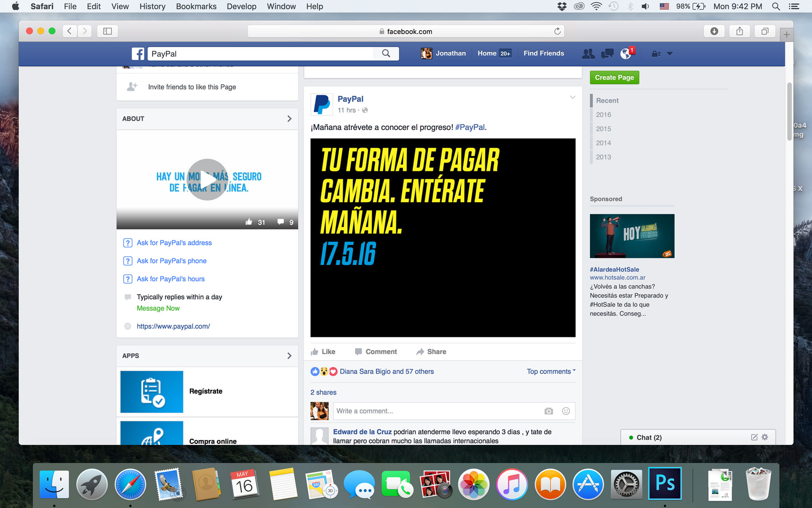Open the paypal.com website link
The height and width of the screenshot is (508, 812).
pos(173,326)
